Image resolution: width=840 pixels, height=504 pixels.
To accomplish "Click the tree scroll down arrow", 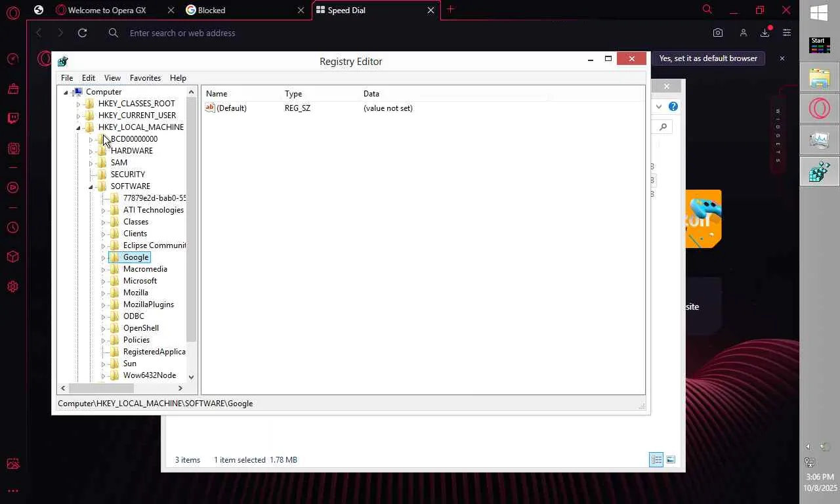I will pyautogui.click(x=192, y=377).
